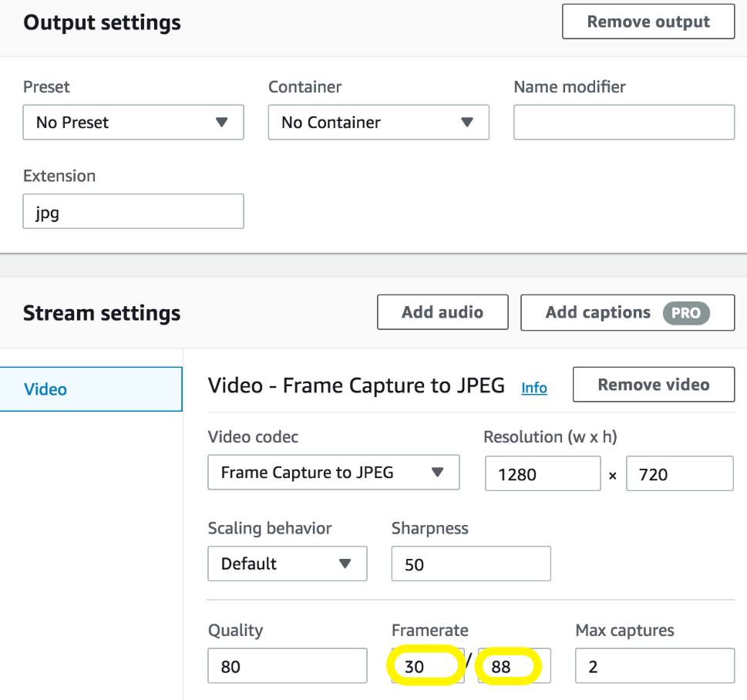
Task: Expand the Scaling behavior dropdown
Action: [x=288, y=564]
